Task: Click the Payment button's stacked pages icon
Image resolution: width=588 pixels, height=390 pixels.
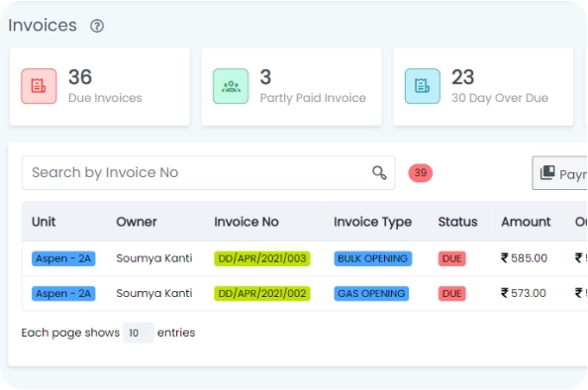Action: click(x=547, y=172)
